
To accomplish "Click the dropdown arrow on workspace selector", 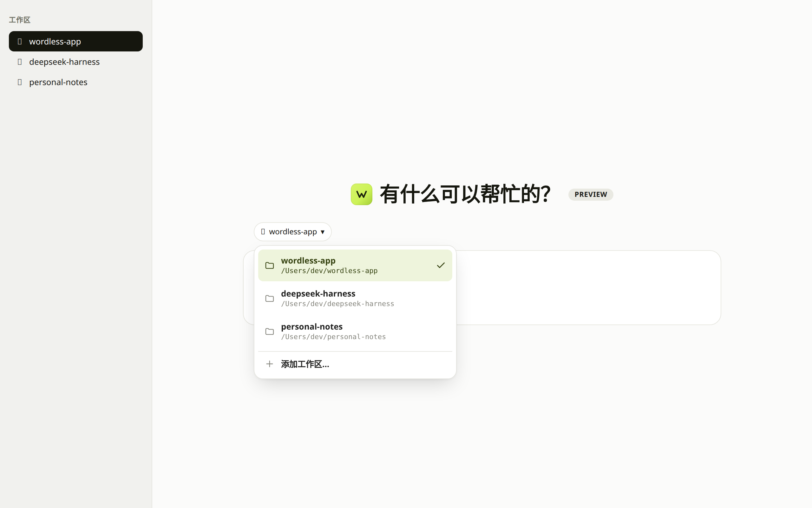I will 323,232.
